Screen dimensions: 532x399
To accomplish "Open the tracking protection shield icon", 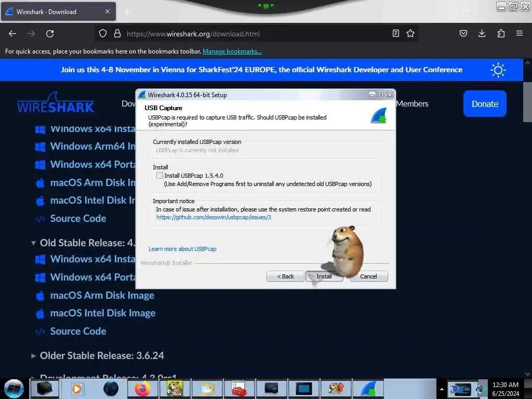I will click(103, 34).
